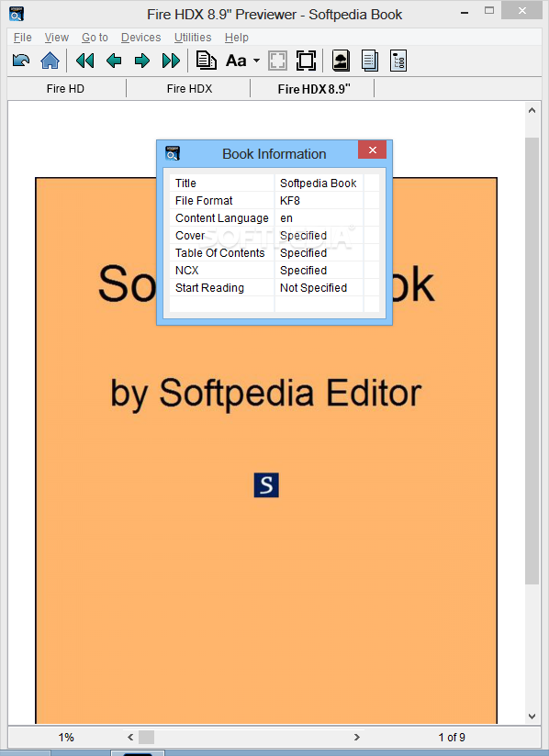Maximize the Previewer window
This screenshot has width=549, height=756.
489,11
